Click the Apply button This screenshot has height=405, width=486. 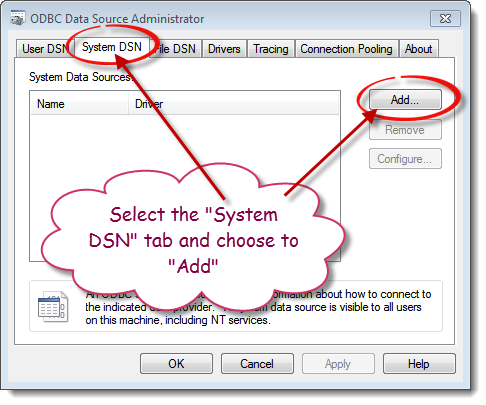[x=338, y=364]
